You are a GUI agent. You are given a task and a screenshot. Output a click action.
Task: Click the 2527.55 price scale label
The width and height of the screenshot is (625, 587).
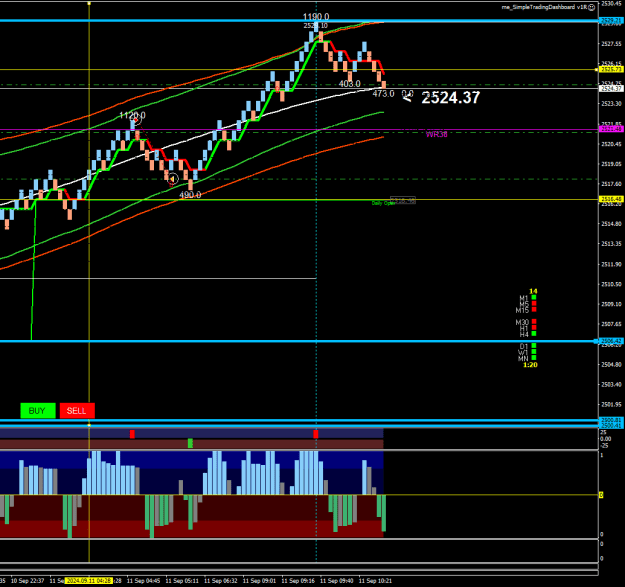coord(611,43)
